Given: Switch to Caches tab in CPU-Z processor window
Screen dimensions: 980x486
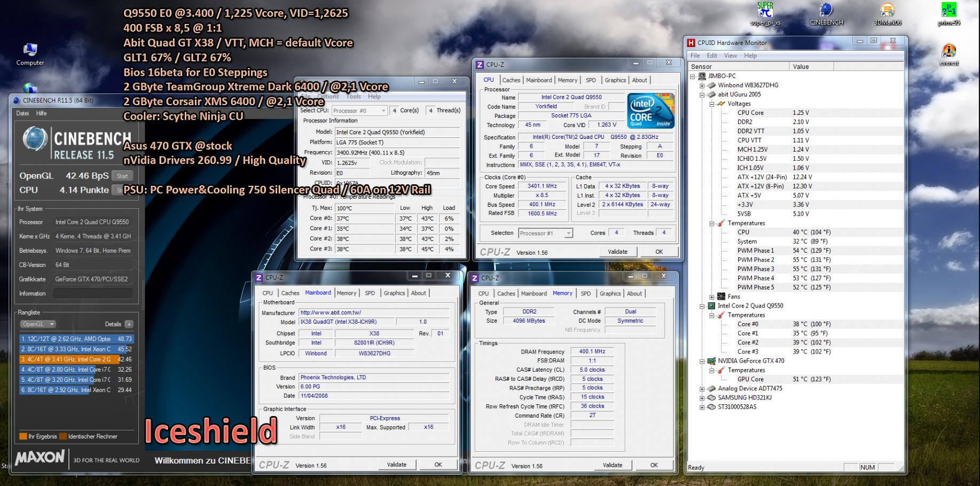Looking at the screenshot, I should tap(511, 80).
